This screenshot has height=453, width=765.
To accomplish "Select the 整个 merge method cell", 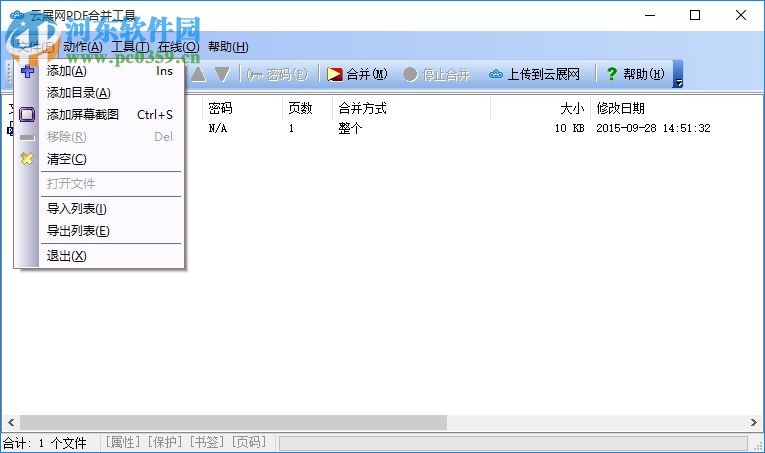I will coord(350,128).
